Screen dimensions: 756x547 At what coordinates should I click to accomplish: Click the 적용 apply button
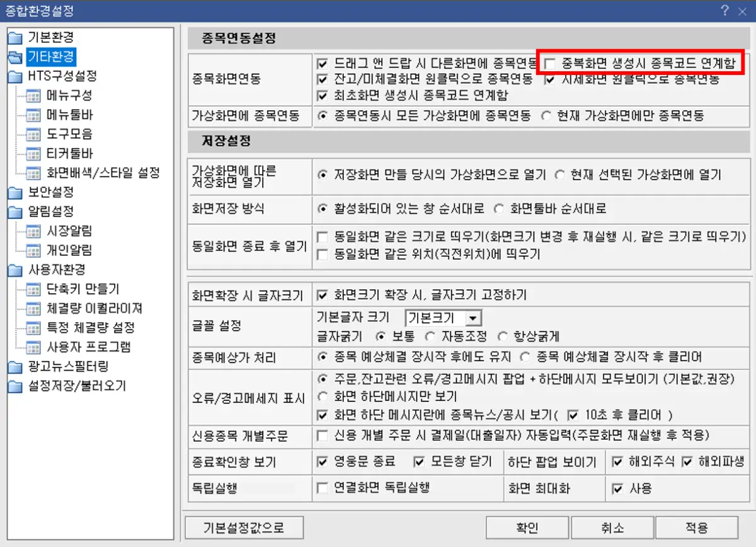click(x=697, y=527)
